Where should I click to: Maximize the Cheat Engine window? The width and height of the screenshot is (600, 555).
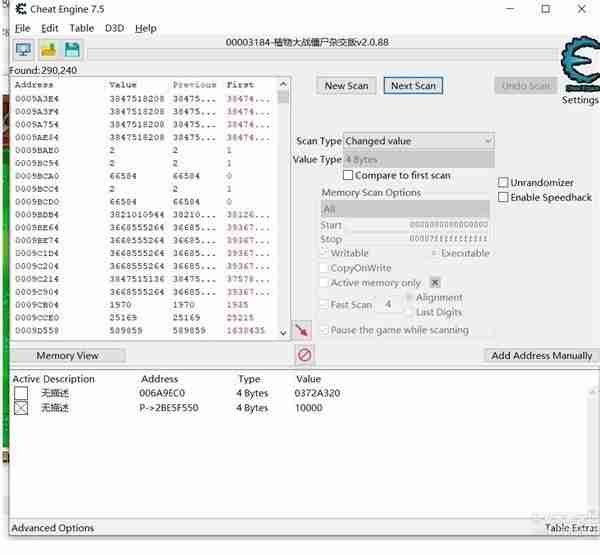tap(546, 9)
